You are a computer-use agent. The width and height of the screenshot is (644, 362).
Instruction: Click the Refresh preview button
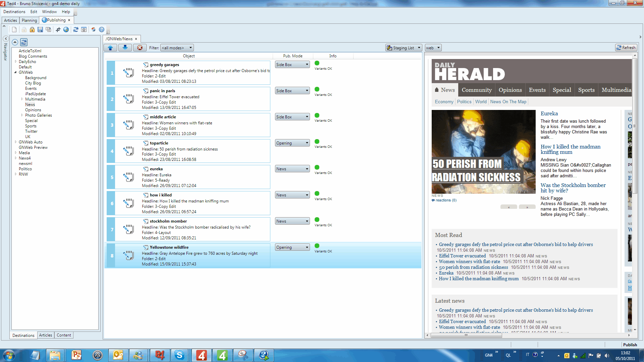click(626, 48)
